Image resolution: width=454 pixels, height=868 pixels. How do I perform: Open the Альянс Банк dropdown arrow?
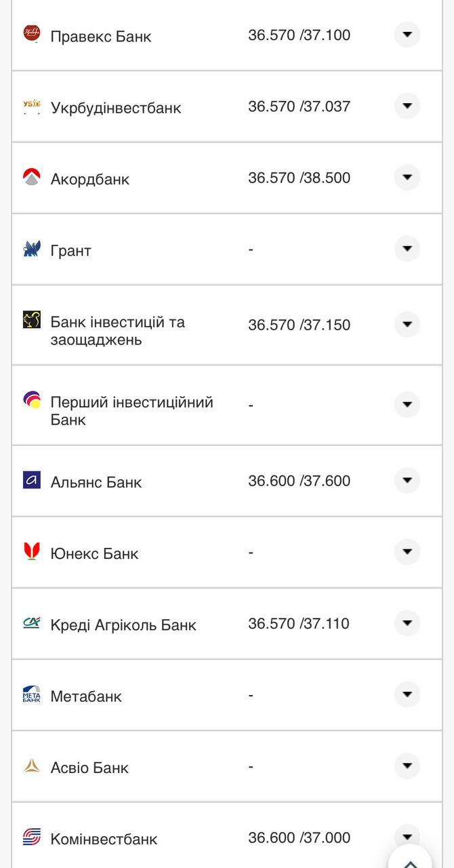(x=407, y=481)
